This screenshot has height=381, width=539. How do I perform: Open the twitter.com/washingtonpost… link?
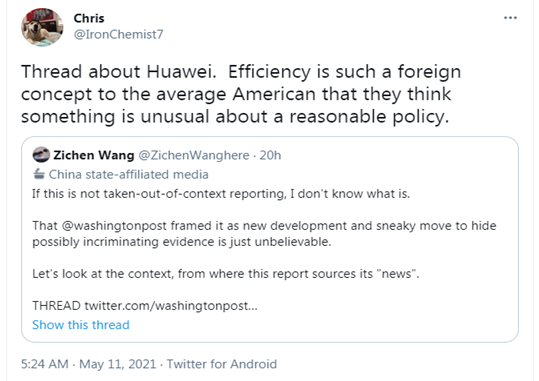coord(171,305)
